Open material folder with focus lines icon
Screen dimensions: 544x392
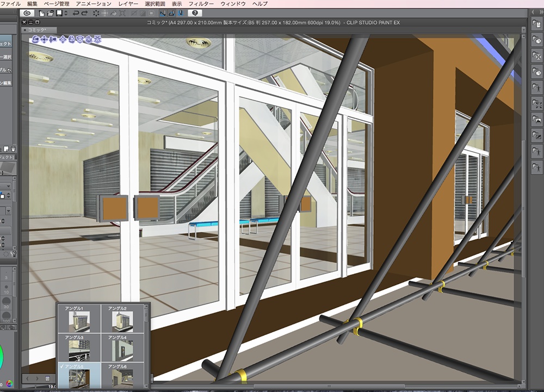[x=537, y=104]
